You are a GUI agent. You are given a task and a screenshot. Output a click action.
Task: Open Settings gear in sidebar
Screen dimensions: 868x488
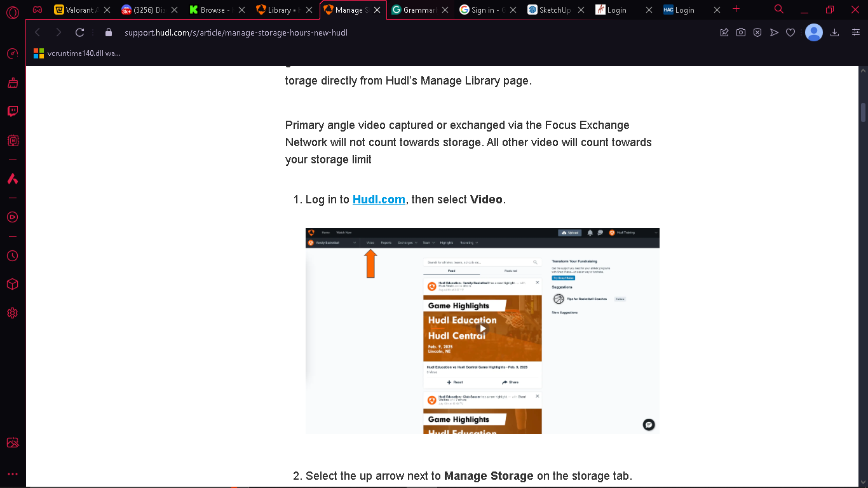[x=12, y=313]
